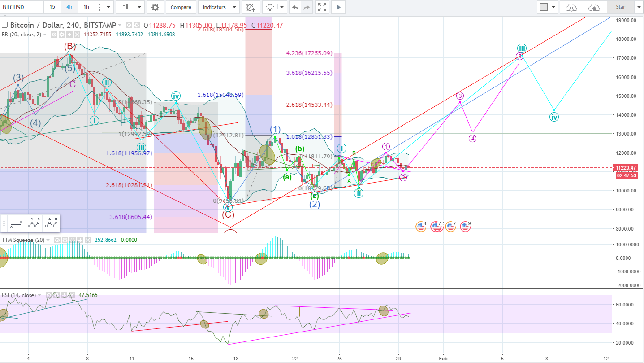644x363 pixels.
Task: Undo the last chart action
Action: click(295, 7)
